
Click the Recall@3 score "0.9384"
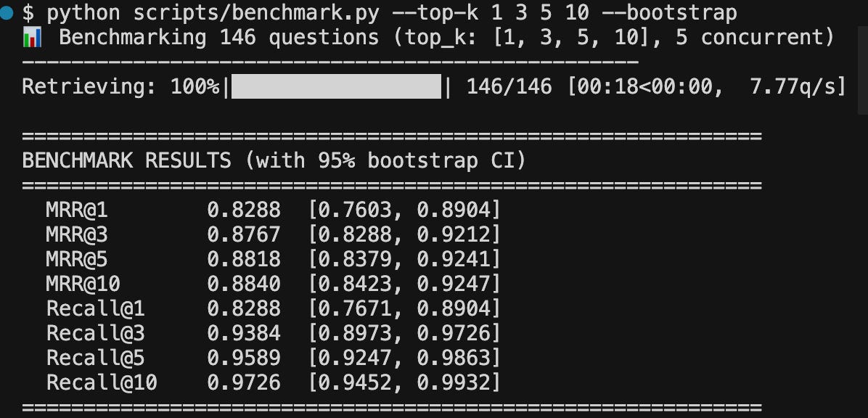pos(244,333)
